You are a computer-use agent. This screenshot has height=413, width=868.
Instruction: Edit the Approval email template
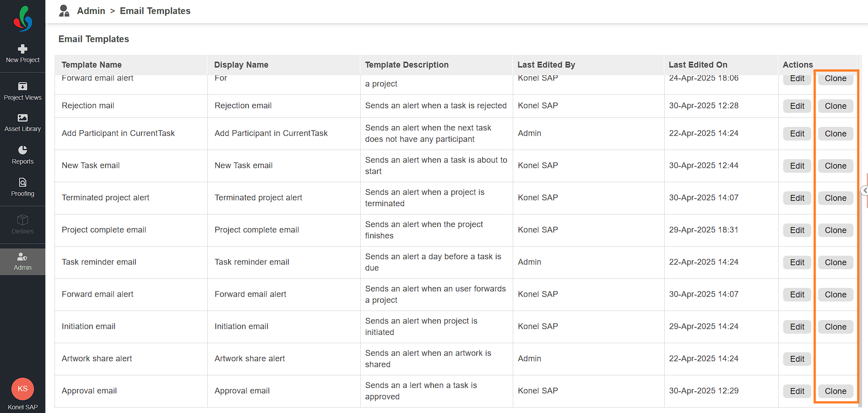[797, 391]
